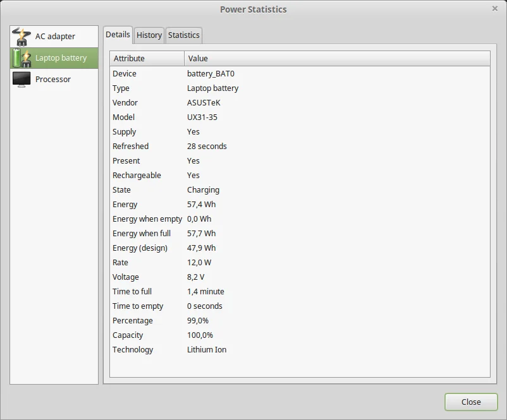The image size is (507, 420).
Task: Click the value '57,7 Wh'
Action: [201, 234]
